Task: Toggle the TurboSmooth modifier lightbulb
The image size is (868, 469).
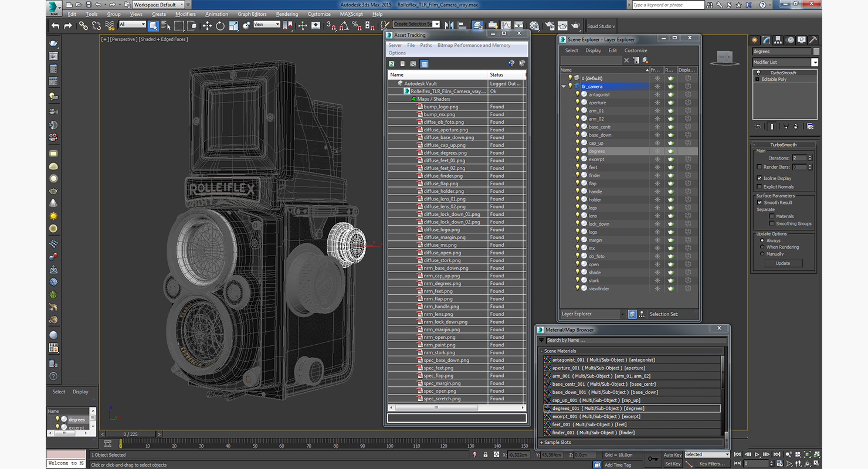Action: click(x=758, y=73)
